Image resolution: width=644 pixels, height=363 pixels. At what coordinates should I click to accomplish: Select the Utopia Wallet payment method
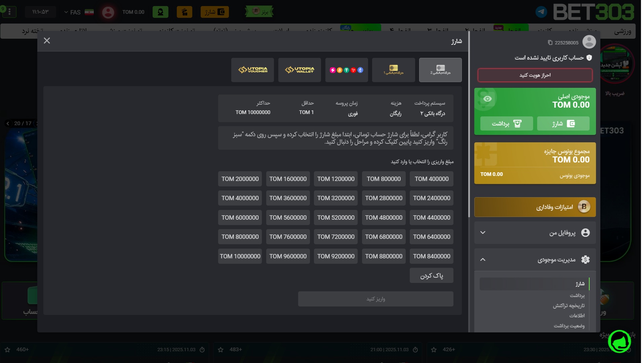tap(299, 70)
